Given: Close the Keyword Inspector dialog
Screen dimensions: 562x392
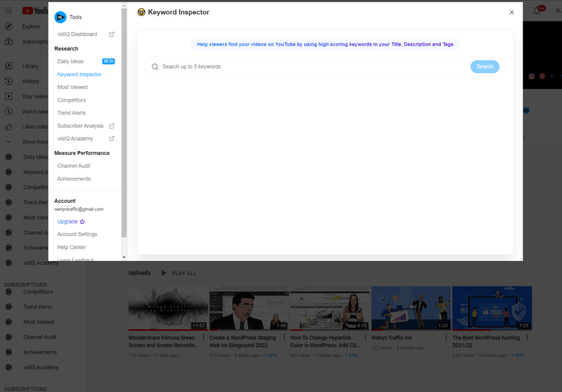Looking at the screenshot, I should (x=512, y=12).
